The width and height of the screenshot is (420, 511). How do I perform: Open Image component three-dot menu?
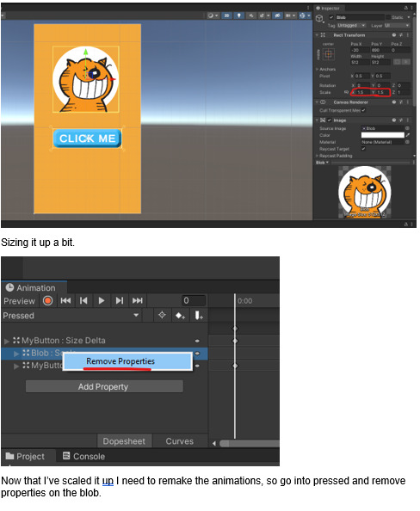click(407, 120)
